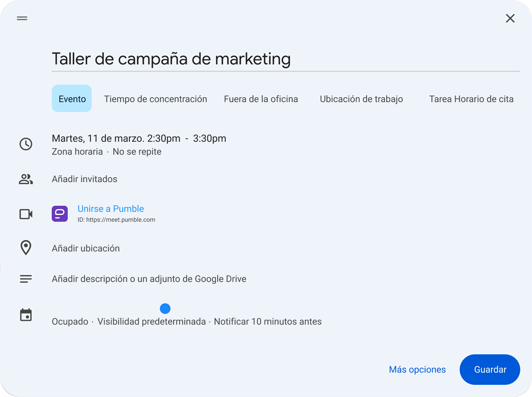
Task: Select the Fuera de la oficina tab
Action: (261, 99)
